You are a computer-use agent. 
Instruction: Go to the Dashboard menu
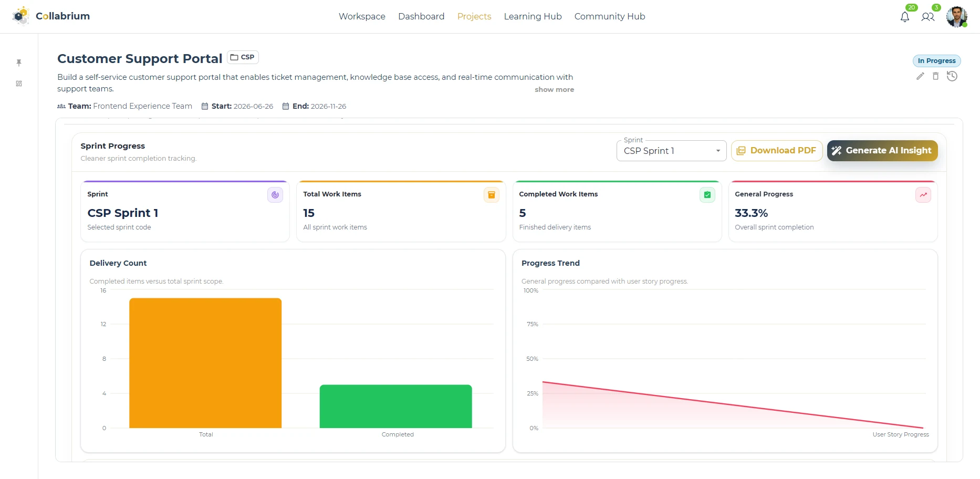point(421,16)
